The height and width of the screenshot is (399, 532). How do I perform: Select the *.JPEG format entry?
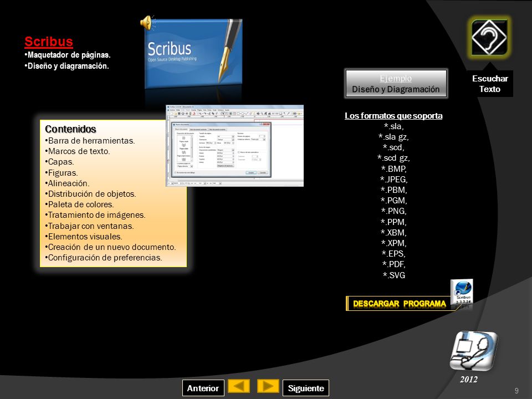coord(393,179)
